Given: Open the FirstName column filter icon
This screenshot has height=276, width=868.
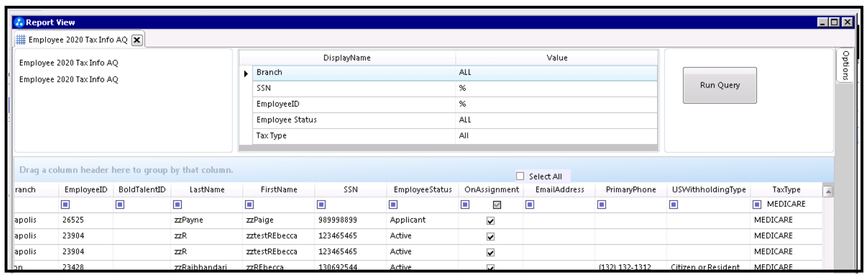Looking at the screenshot, I should pos(249,204).
